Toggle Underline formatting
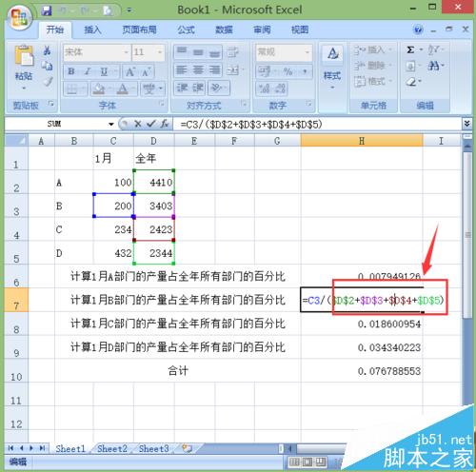 104,71
